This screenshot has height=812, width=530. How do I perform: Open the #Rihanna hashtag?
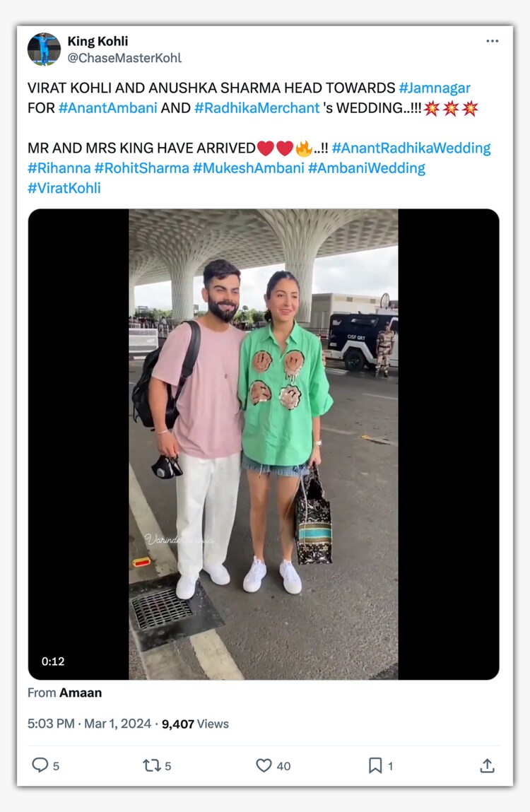(59, 168)
